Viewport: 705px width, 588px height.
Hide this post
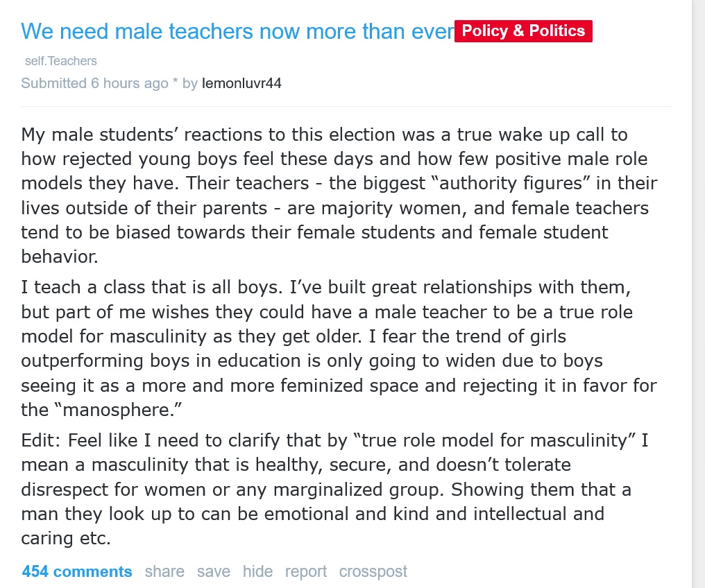pos(257,571)
